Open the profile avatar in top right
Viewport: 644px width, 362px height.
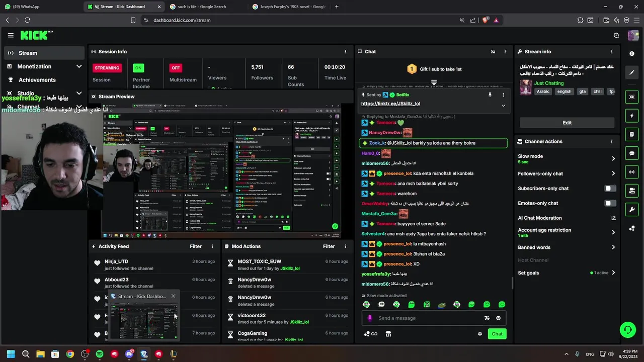coord(633,35)
